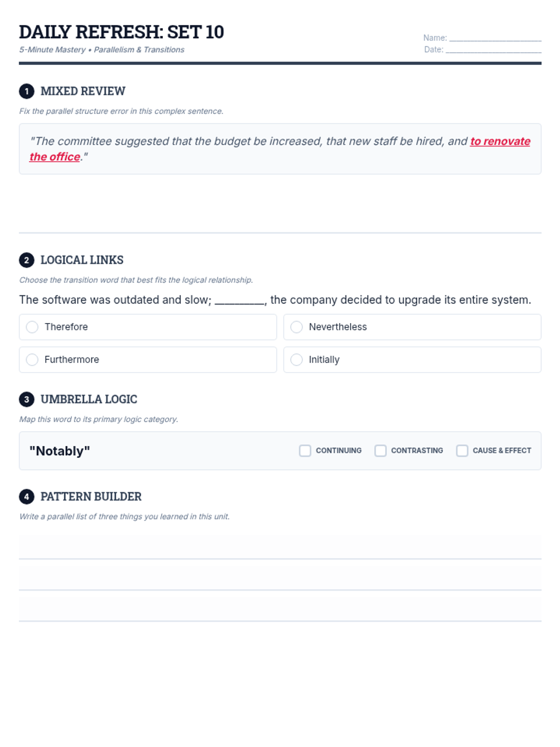Click the section 1 number badge
This screenshot has height=747, width=560.
coord(27,91)
